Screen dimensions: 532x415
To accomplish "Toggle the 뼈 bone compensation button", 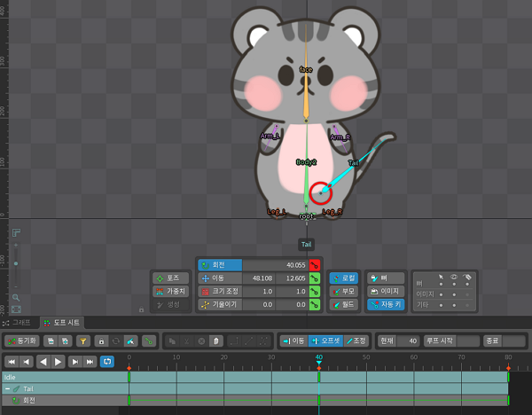I will click(386, 278).
